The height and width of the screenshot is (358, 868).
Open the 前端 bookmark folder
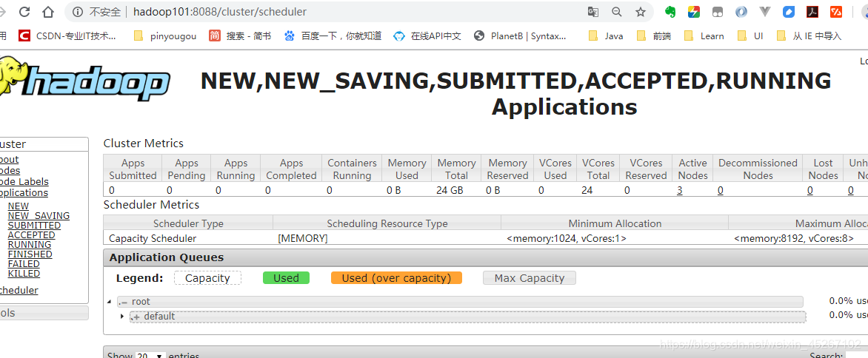point(654,36)
